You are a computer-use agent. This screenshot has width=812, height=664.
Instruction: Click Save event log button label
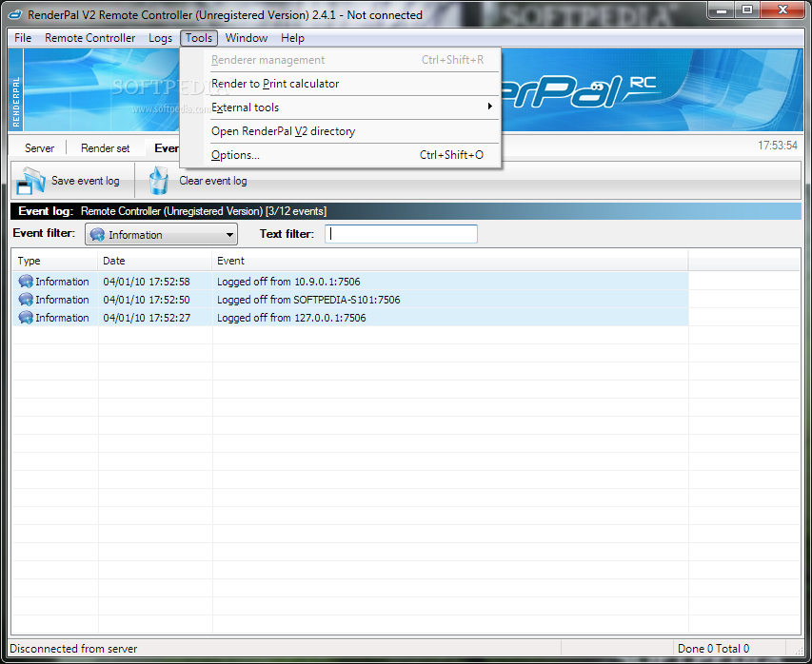click(x=86, y=181)
